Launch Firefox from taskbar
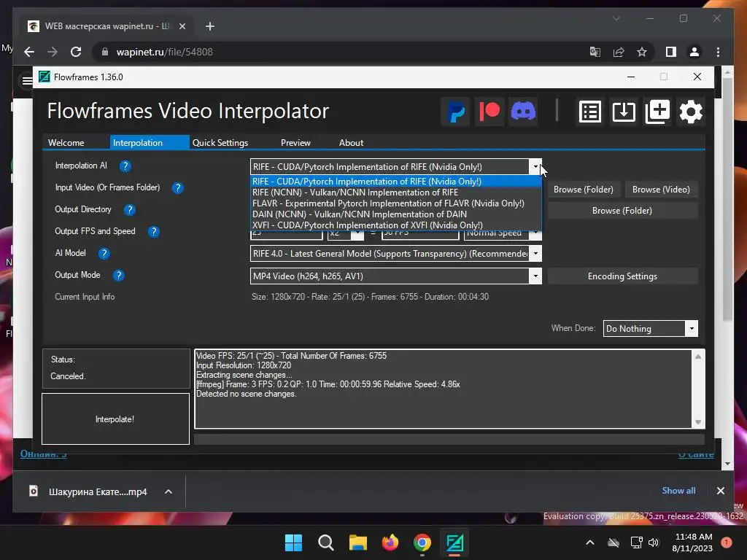This screenshot has width=747, height=560. [x=390, y=542]
